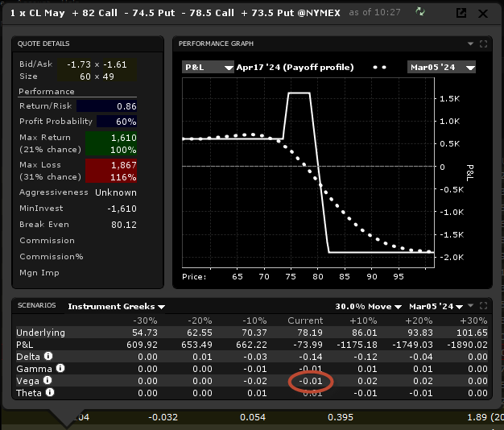Open the Mar05 '24 graph date dropdown
504x430 pixels.
pos(441,67)
